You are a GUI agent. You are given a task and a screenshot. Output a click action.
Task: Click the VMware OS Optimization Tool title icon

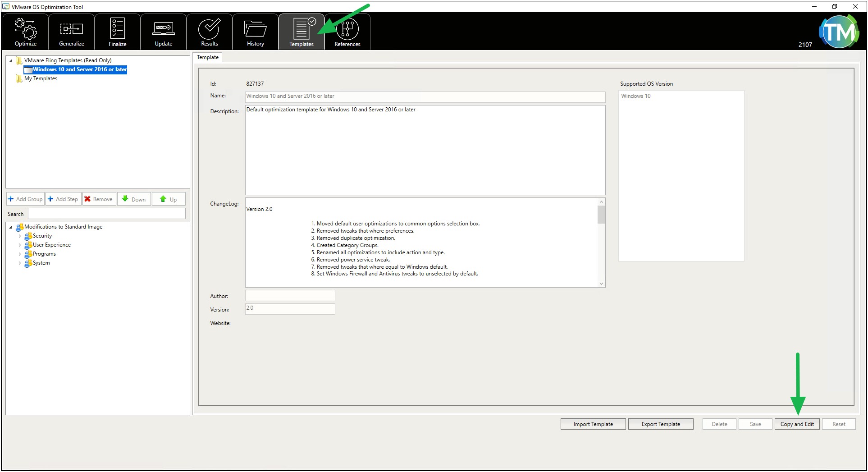click(6, 7)
